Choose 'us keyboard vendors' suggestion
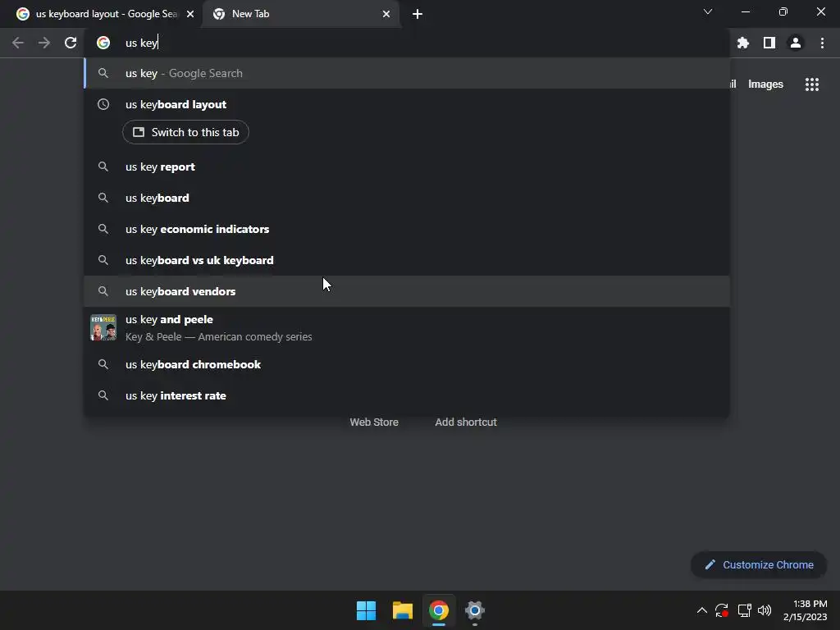Image resolution: width=840 pixels, height=630 pixels. click(407, 291)
